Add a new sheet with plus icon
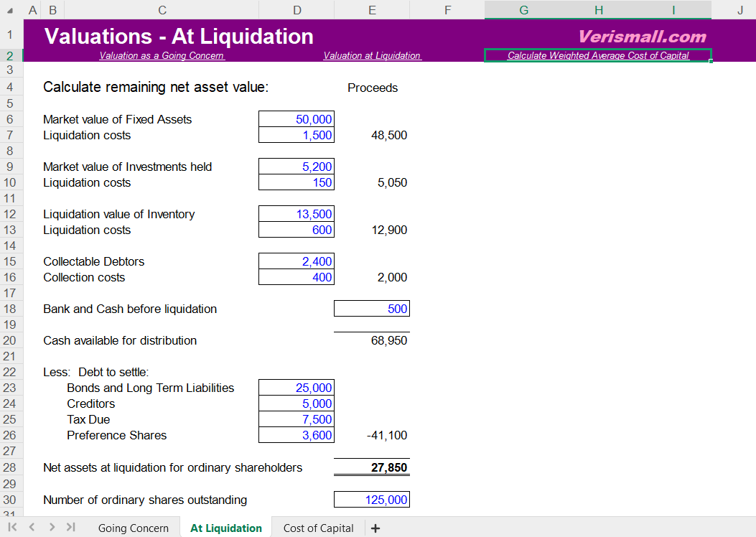 (375, 528)
